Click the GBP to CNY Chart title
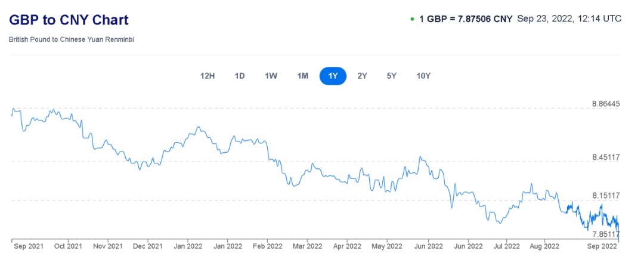Viewport: 644px width, 272px height. pos(69,20)
